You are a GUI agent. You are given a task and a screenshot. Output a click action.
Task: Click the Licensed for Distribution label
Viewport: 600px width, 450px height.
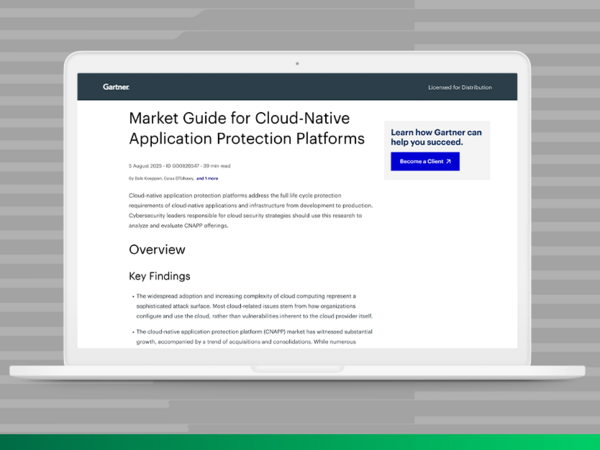coord(460,87)
